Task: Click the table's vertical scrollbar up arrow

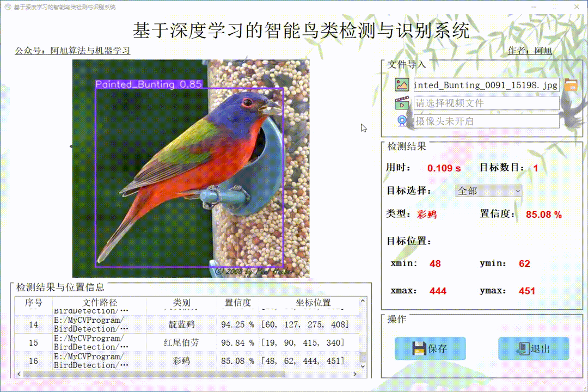Action: click(x=363, y=301)
